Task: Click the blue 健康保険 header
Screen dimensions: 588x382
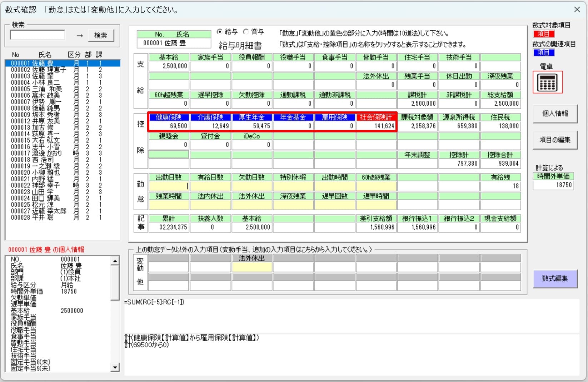Action: [169, 117]
